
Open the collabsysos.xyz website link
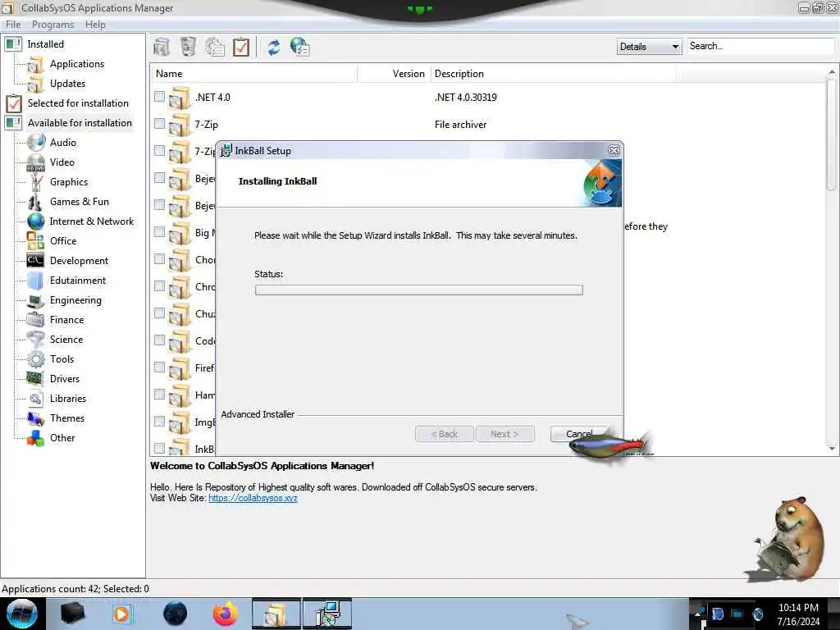point(253,498)
